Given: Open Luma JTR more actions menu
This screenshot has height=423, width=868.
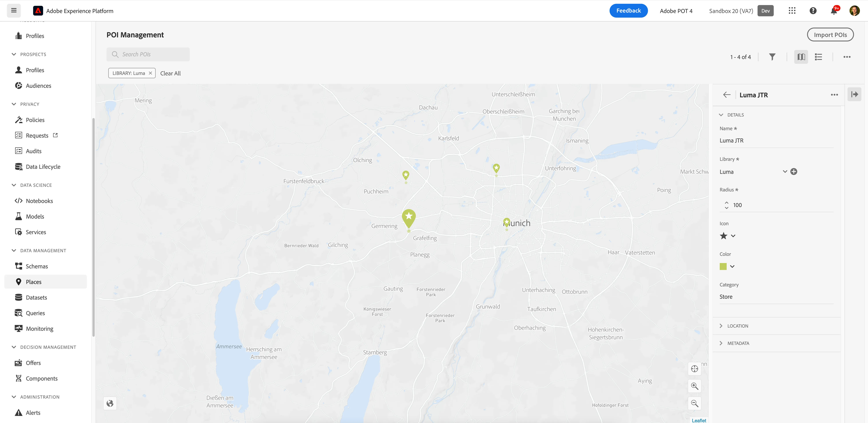Looking at the screenshot, I should [x=834, y=95].
